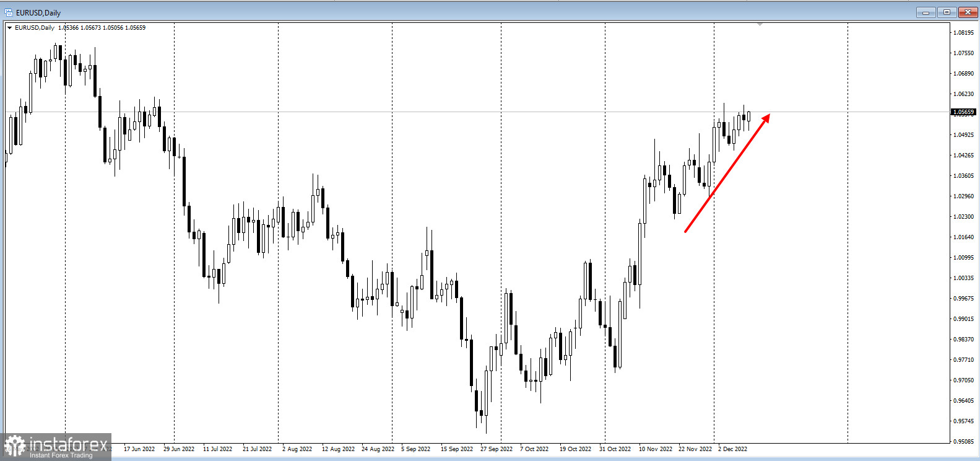980x461 pixels.
Task: Click the 19 Oct 2022 date label
Action: (x=576, y=449)
